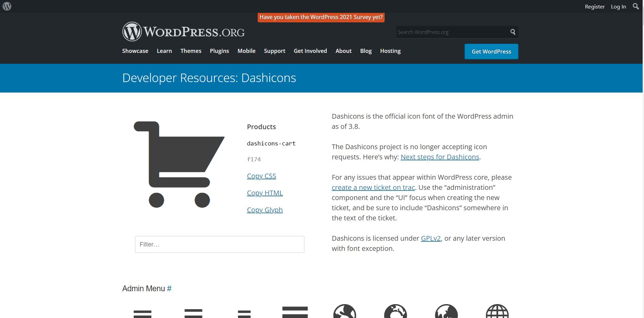Click the large cart icon preview
Screen dimensions: 644x318
(179, 164)
